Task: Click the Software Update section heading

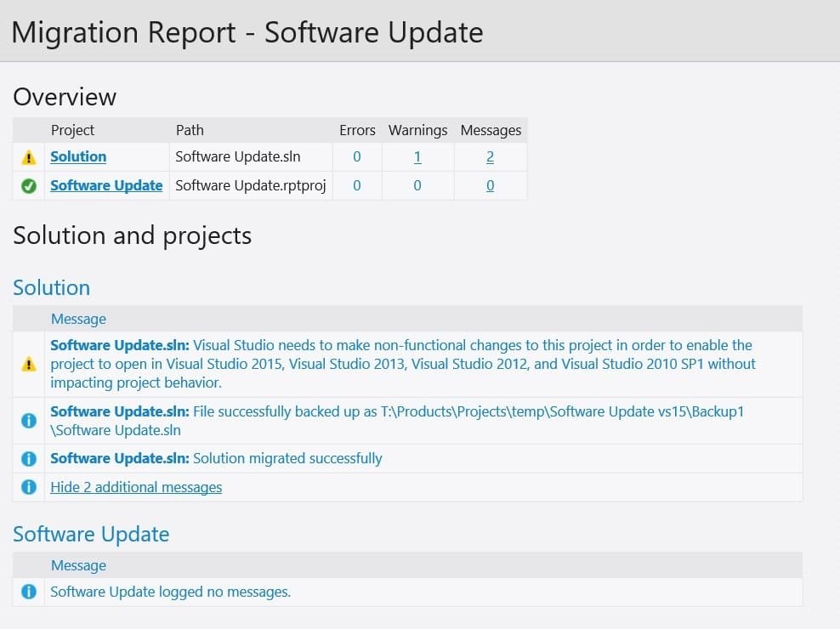Action: click(x=91, y=534)
